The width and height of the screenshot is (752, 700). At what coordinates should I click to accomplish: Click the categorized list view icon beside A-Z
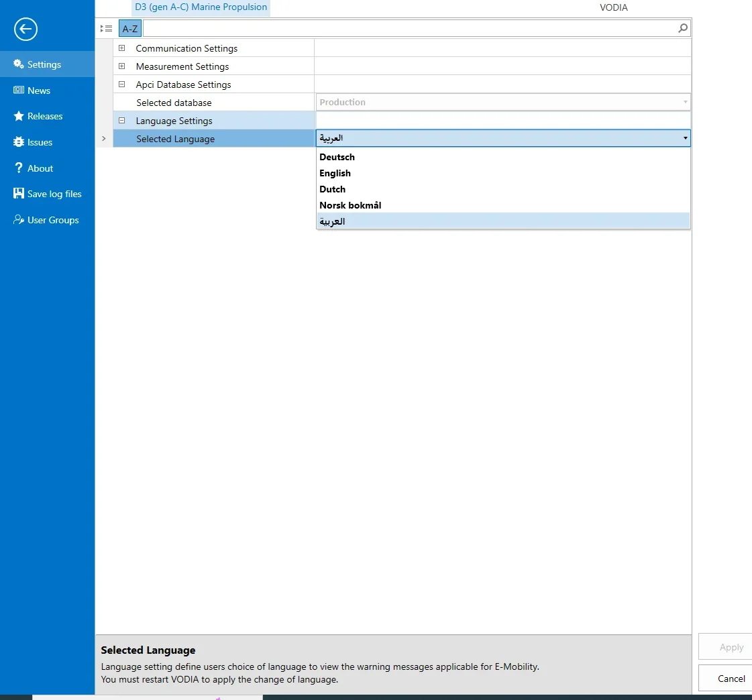point(106,28)
